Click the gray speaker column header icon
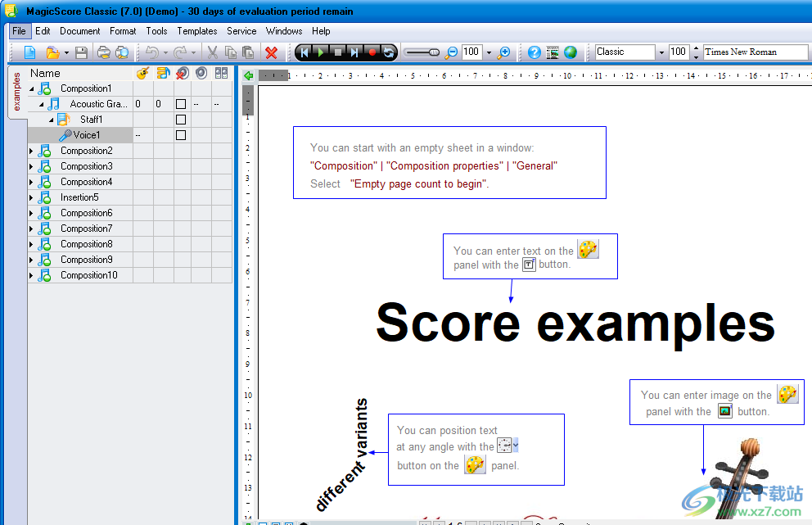The width and height of the screenshot is (812, 525). 201,73
